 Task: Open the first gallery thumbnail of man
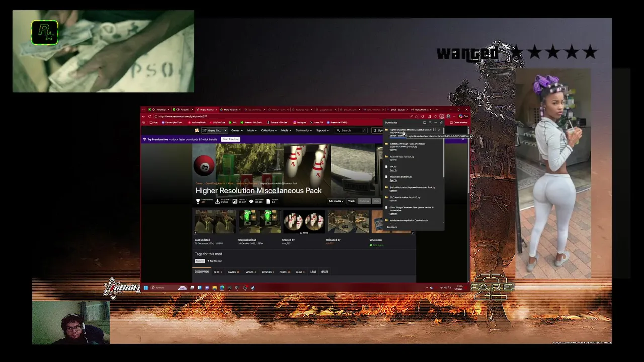point(215,221)
